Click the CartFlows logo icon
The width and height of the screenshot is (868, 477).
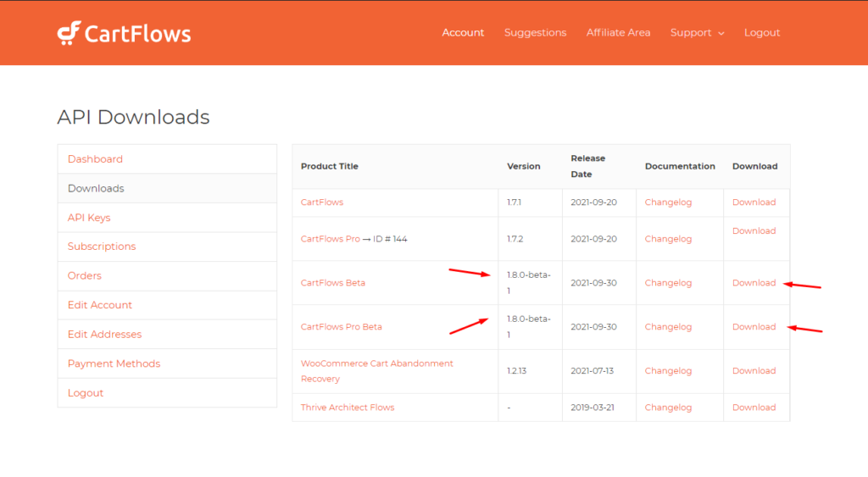70,33
